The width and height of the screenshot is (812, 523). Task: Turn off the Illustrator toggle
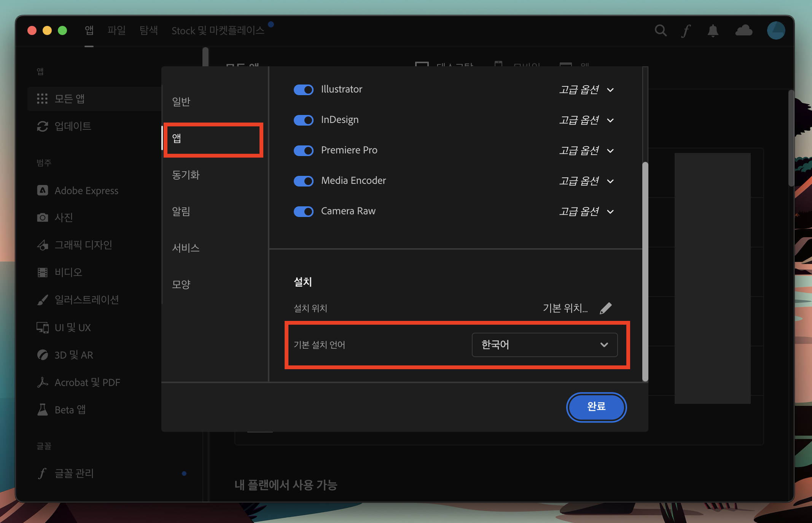[x=303, y=89]
